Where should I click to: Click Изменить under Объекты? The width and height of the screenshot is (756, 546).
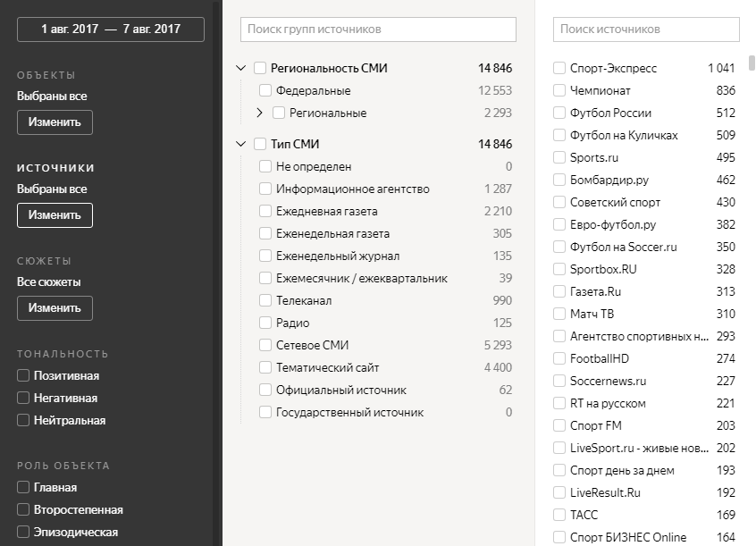55,122
